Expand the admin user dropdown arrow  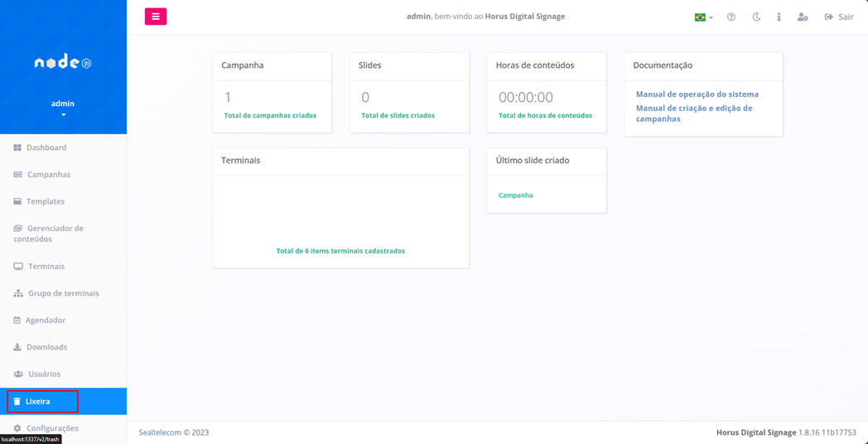click(63, 115)
